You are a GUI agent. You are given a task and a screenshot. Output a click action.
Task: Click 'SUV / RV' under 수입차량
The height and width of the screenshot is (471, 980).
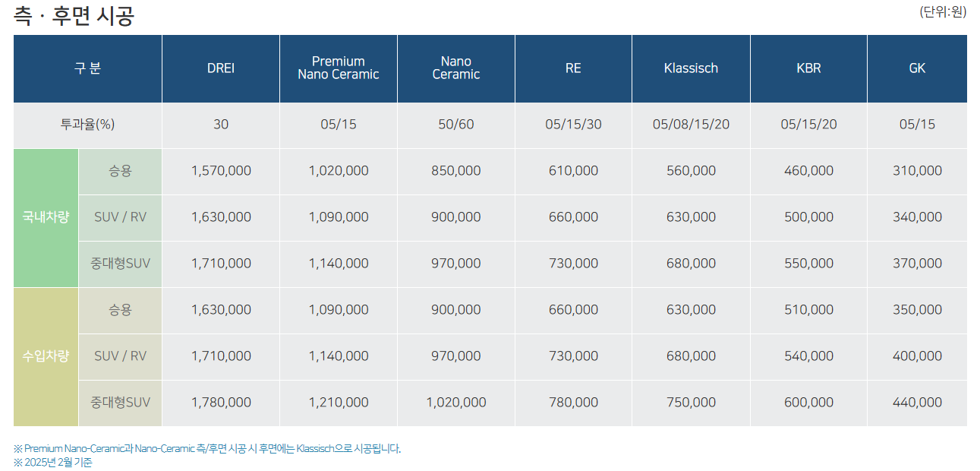[x=120, y=356]
